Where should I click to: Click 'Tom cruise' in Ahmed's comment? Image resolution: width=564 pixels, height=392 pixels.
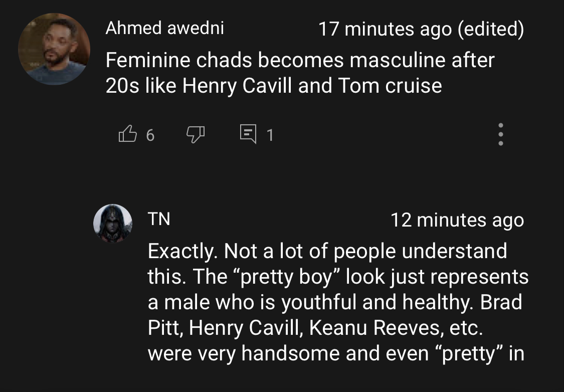pos(390,86)
